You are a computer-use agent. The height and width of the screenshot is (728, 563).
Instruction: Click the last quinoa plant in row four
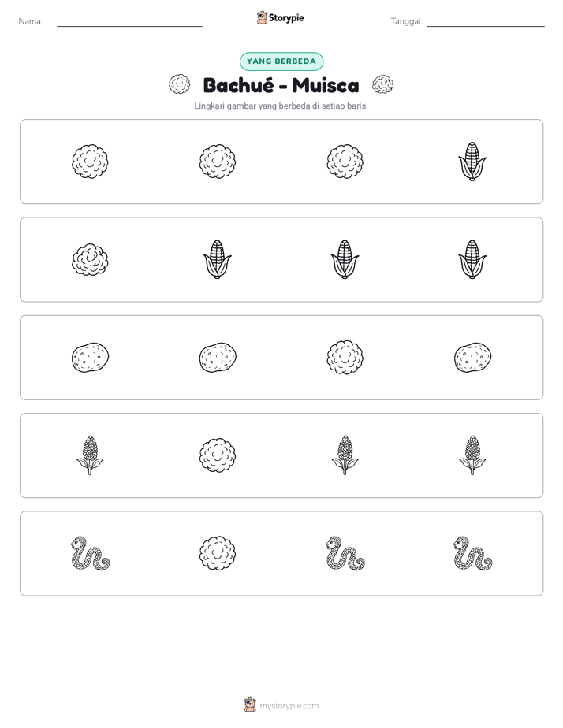click(x=472, y=455)
